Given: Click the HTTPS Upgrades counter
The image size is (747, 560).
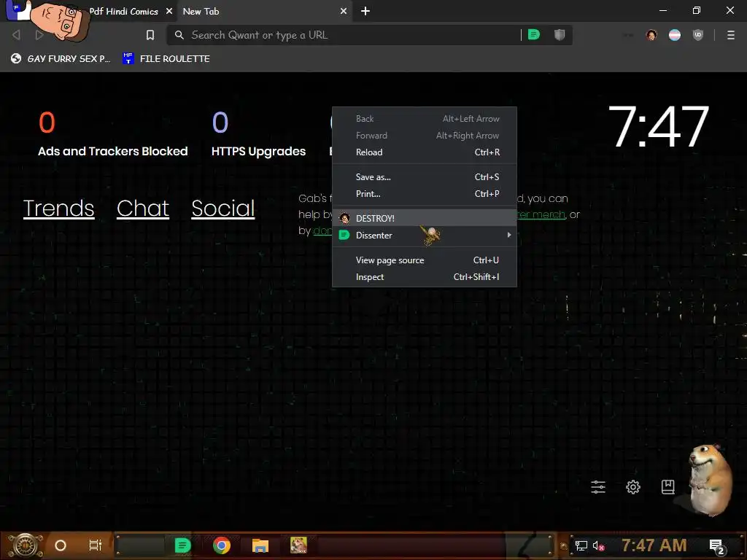Looking at the screenshot, I should pos(259,134).
